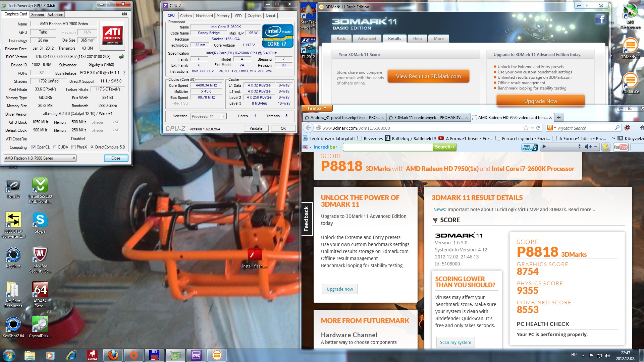Enable the PhysX checkbox
The width and height of the screenshot is (644, 362).
pos(73,147)
